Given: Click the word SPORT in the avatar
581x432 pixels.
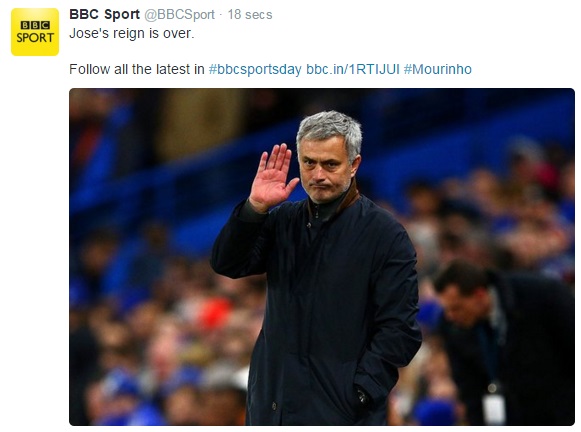Looking at the screenshot, I should (35, 38).
